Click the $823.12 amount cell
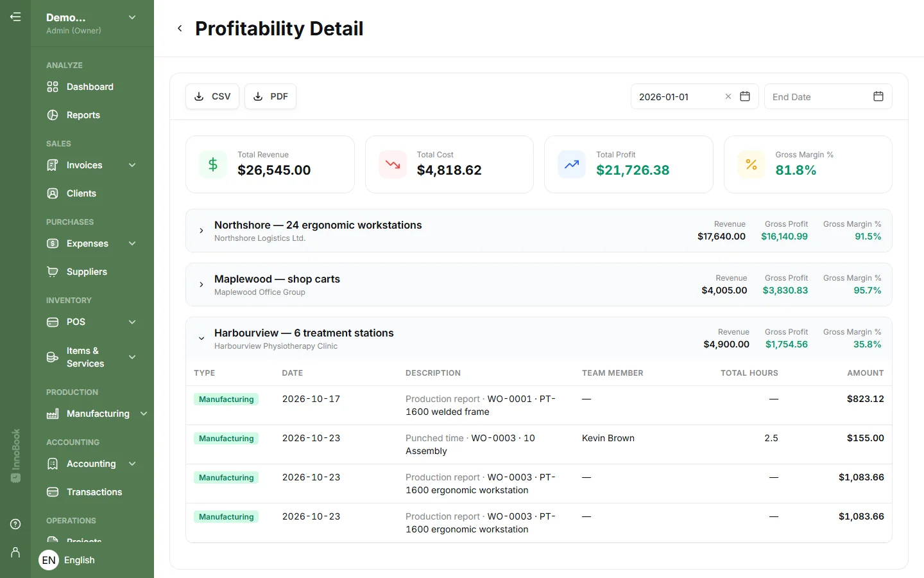Screen dimensions: 924x578 (x=866, y=399)
